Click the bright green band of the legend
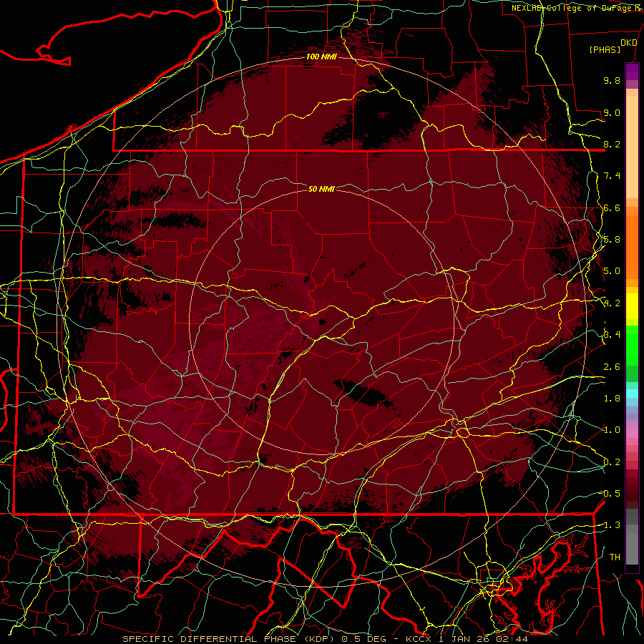 coord(632,345)
